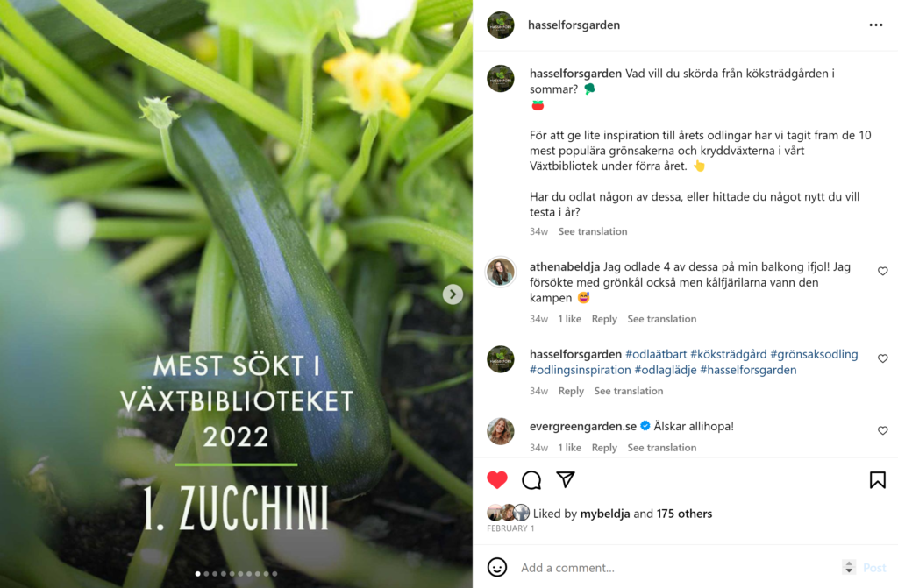
Task: Jump to last carousel dot indicator
Action: [x=274, y=574]
